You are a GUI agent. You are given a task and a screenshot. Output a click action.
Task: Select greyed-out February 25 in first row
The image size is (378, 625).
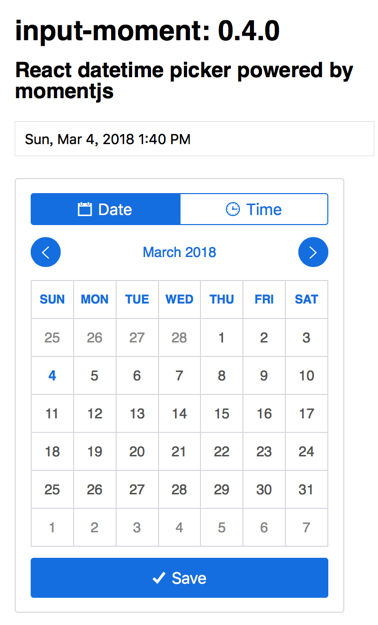pos(52,338)
